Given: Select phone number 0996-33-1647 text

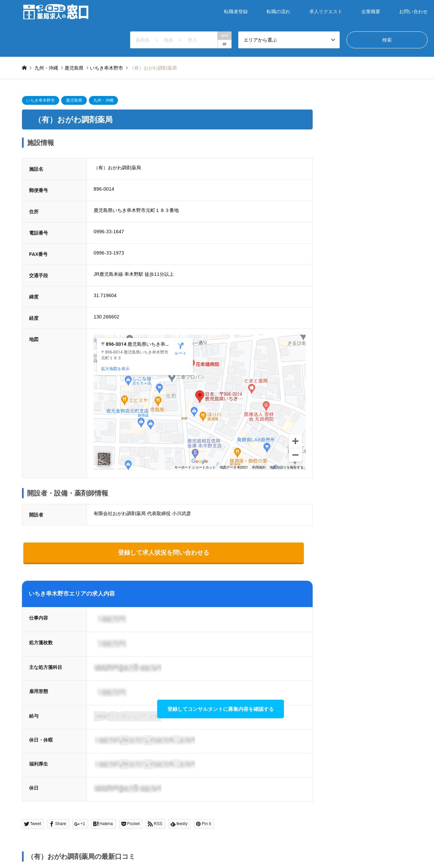Looking at the screenshot, I should [109, 232].
